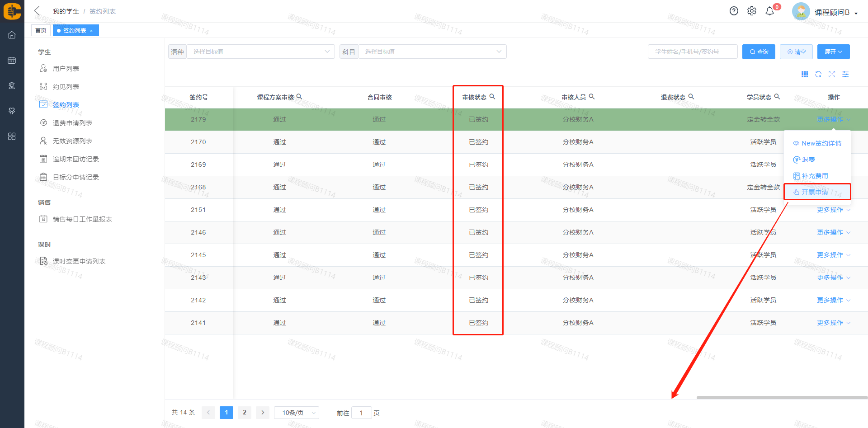Focus the 学生姓名/手机号/签约号 search field

pos(692,52)
